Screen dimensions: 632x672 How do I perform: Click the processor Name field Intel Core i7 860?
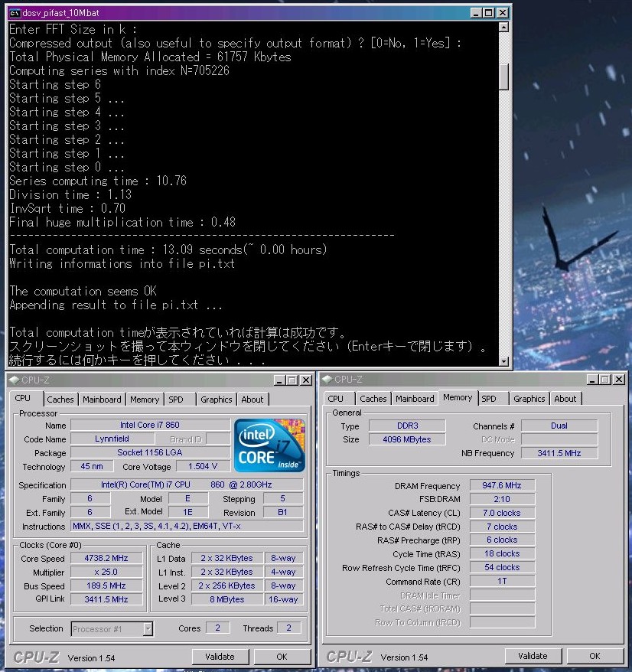[x=150, y=425]
